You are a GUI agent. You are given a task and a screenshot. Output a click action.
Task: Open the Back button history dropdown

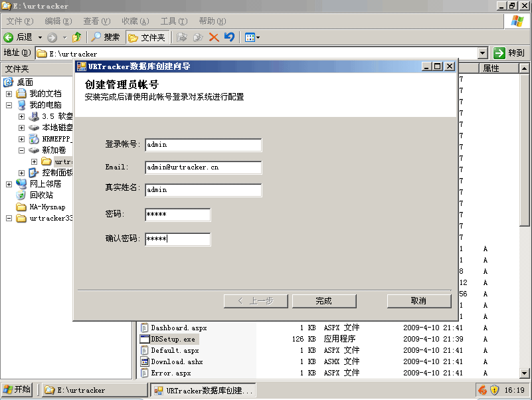tap(40, 37)
